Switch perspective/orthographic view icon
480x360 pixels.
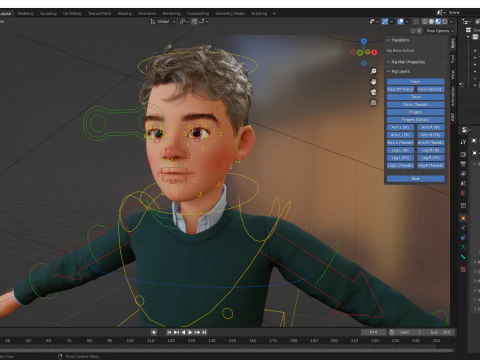click(x=374, y=103)
